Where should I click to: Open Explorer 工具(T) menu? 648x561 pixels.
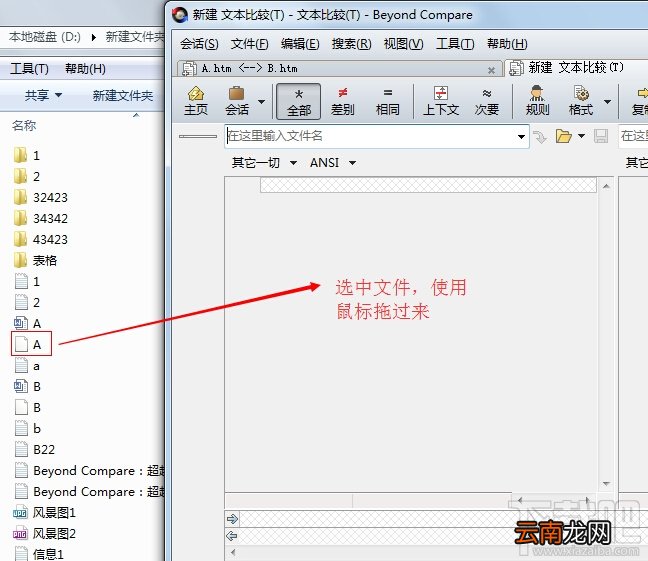(x=29, y=69)
